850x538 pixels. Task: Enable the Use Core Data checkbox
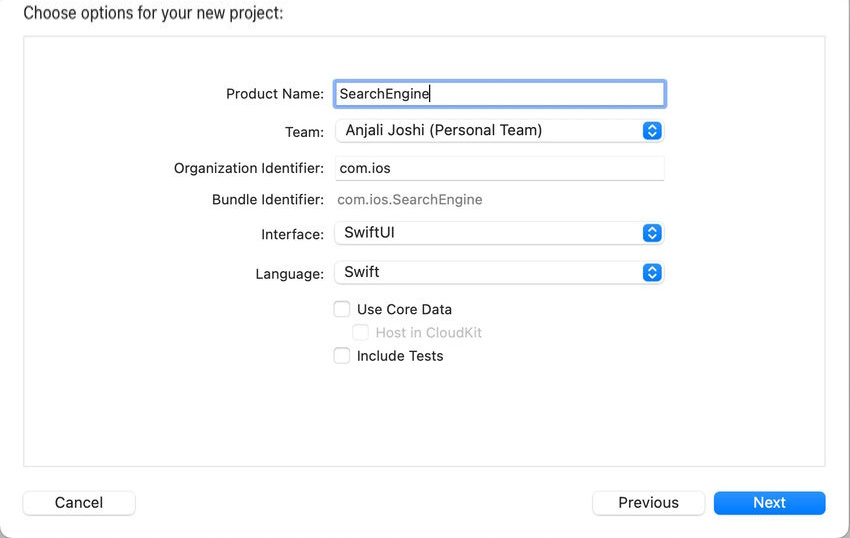tap(342, 310)
